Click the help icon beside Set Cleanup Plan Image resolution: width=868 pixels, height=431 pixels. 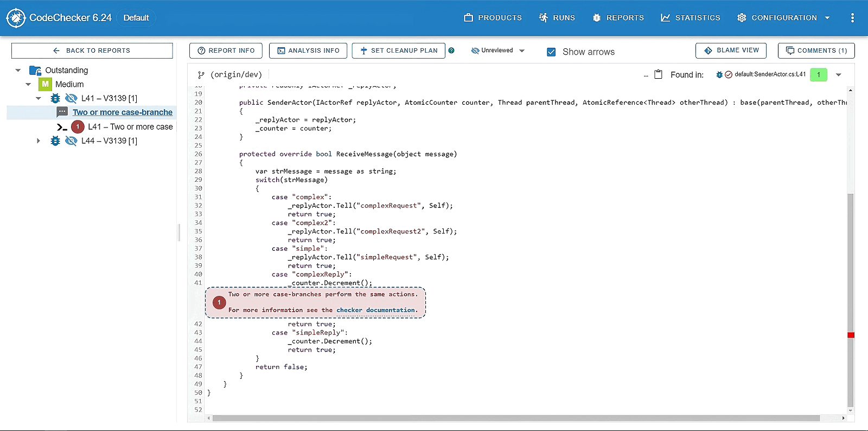[x=451, y=50]
